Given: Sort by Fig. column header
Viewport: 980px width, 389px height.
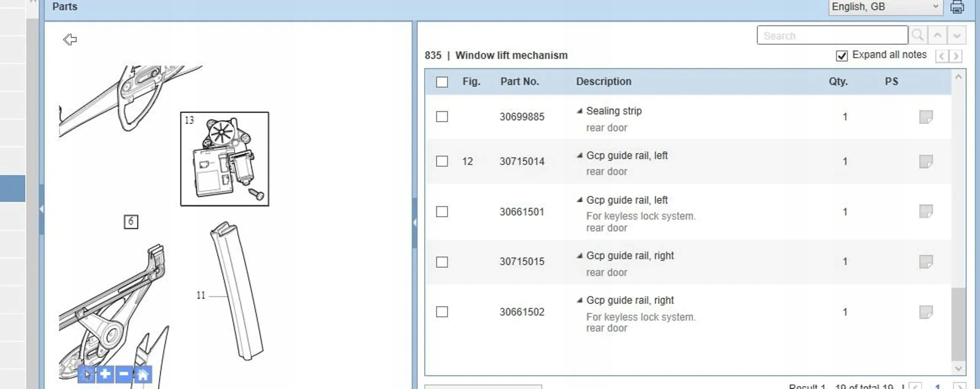Looking at the screenshot, I should coord(471,81).
